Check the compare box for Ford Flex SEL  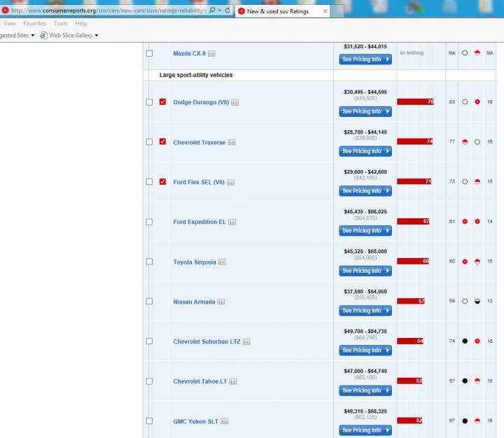(149, 181)
